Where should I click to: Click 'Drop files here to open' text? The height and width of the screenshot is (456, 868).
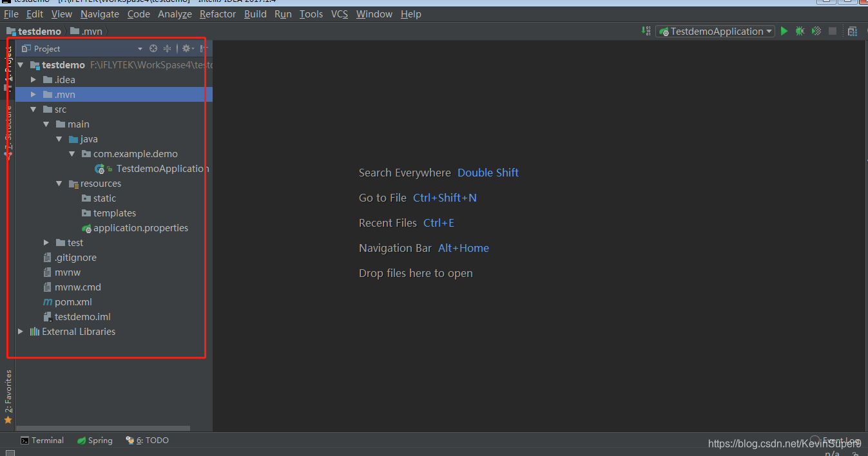click(416, 273)
